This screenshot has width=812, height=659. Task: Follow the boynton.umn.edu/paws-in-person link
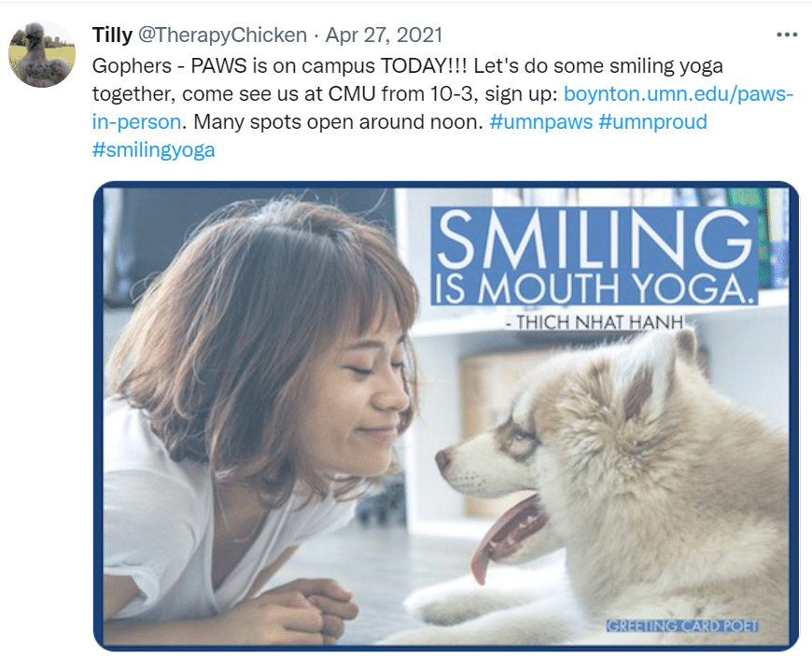[678, 94]
